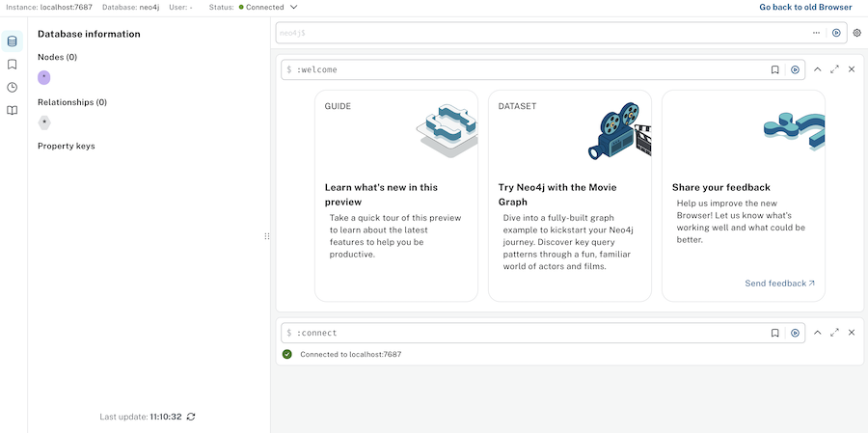The image size is (868, 433).
Task: Open the three-dot menu in query editor
Action: pyautogui.click(x=817, y=33)
